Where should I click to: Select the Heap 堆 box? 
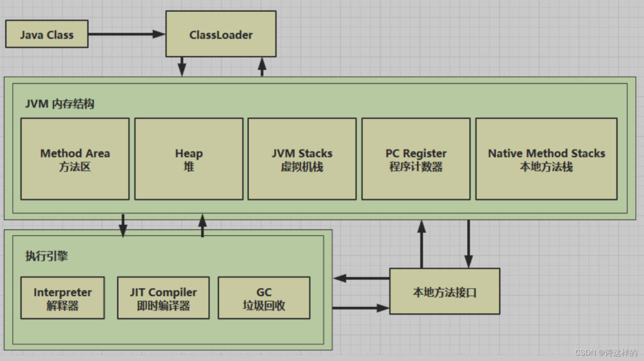[189, 159]
